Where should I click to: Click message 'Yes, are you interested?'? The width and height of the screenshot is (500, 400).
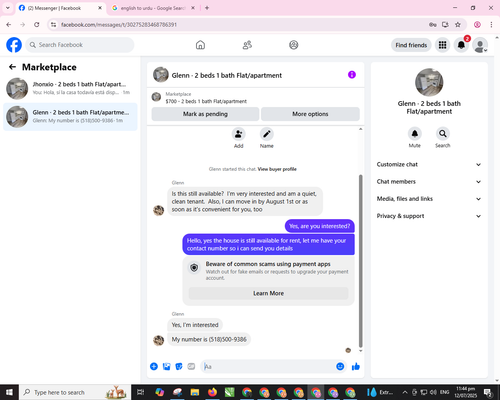(320, 226)
